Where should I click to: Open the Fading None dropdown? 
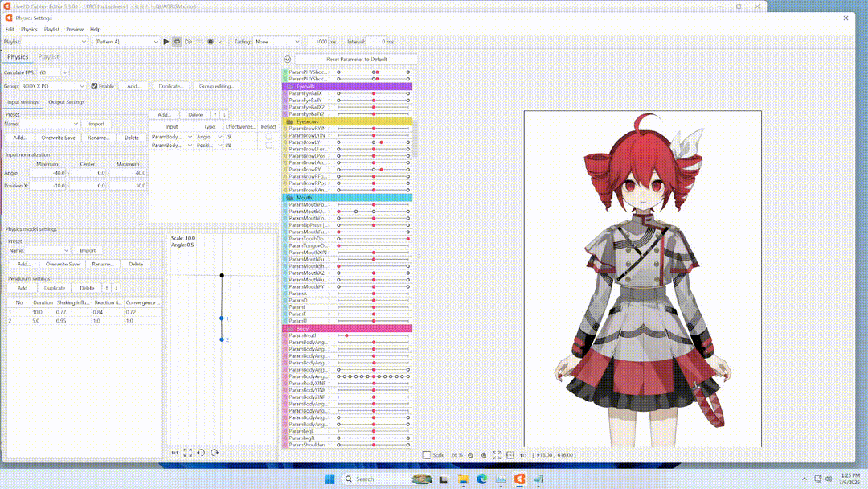click(276, 42)
